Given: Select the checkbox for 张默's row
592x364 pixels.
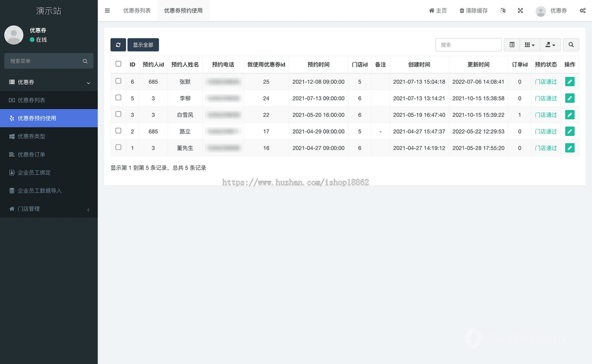Looking at the screenshot, I should coord(118,81).
